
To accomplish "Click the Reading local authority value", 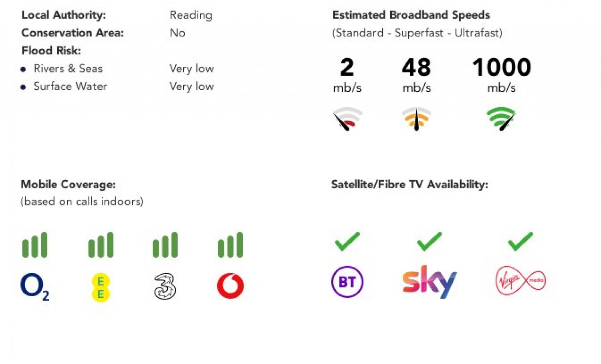I will (191, 15).
